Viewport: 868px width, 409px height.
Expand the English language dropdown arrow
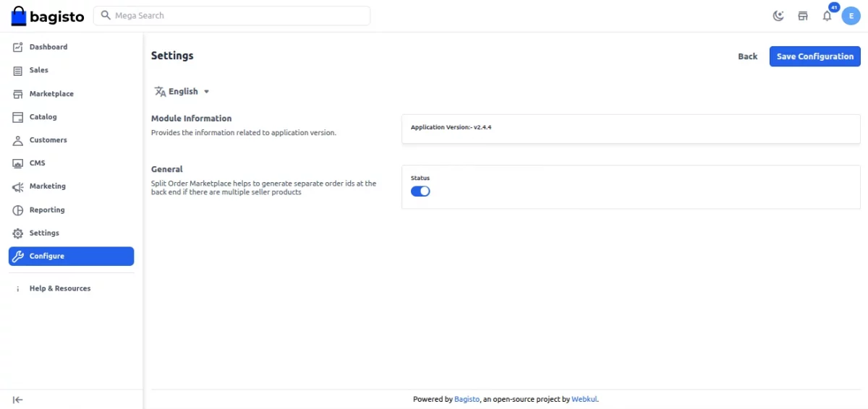tap(206, 92)
